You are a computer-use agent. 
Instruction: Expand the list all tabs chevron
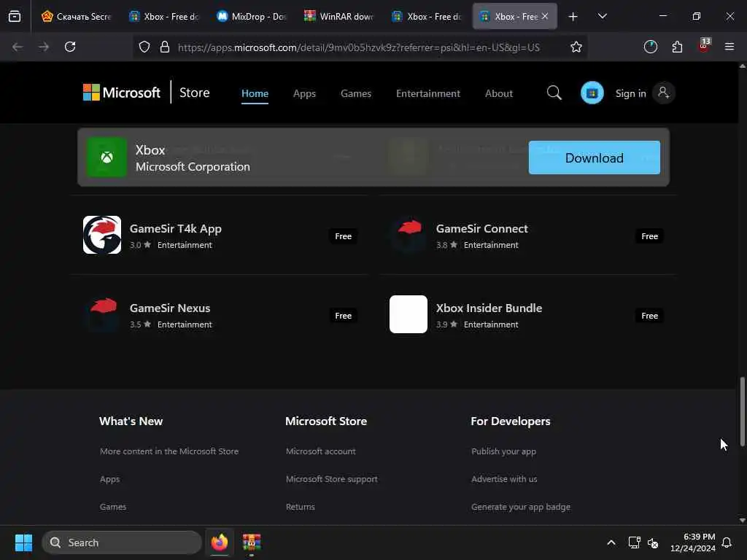pyautogui.click(x=602, y=16)
